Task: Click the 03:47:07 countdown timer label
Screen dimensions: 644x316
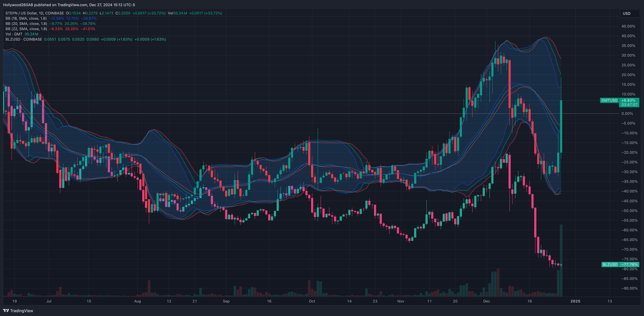Action: 629,105
